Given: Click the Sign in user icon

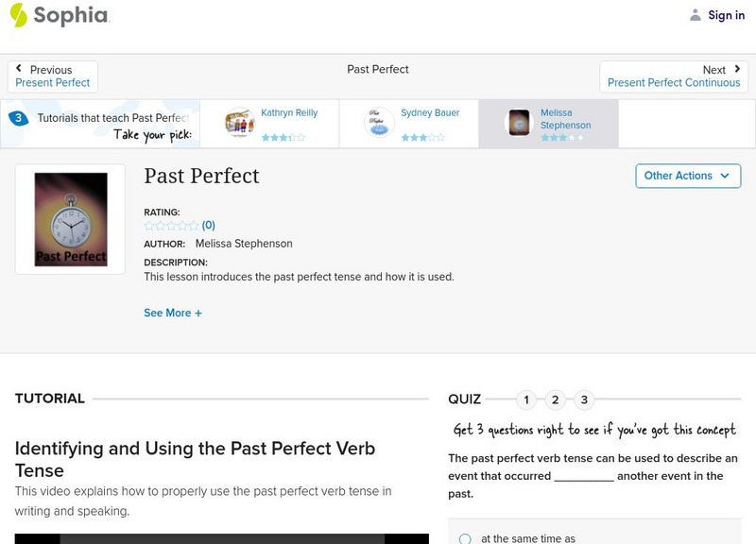Looking at the screenshot, I should click(x=696, y=15).
